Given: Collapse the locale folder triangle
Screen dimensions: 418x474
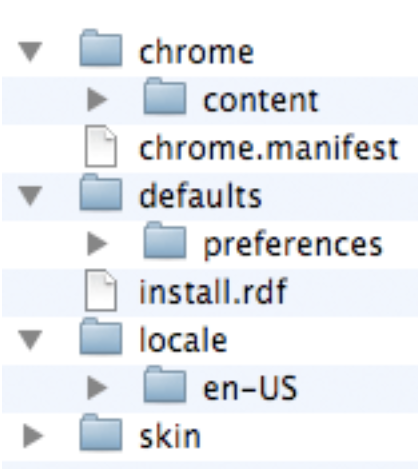Looking at the screenshot, I should pos(30,340).
